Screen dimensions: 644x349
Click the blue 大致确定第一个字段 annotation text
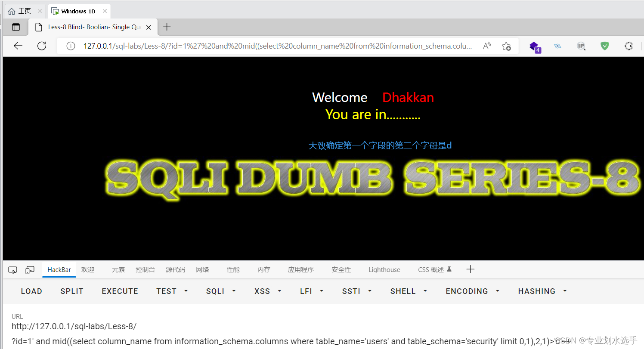coord(380,145)
